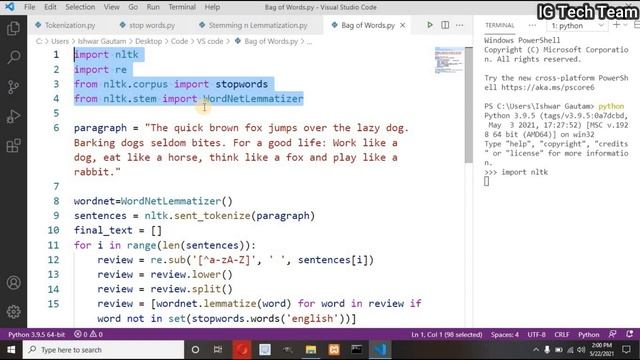
Task: Click line number 6 in the gutter
Action: [x=56, y=128]
